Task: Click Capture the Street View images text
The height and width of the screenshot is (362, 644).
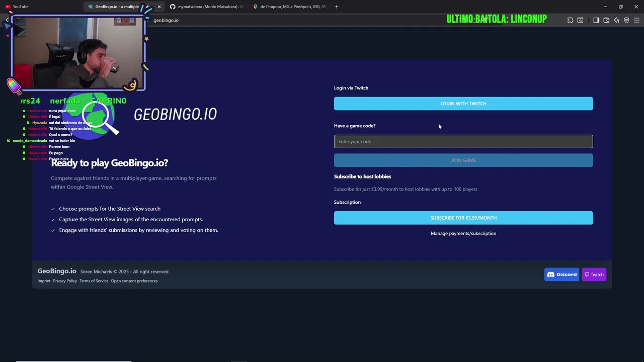Action: (131, 219)
